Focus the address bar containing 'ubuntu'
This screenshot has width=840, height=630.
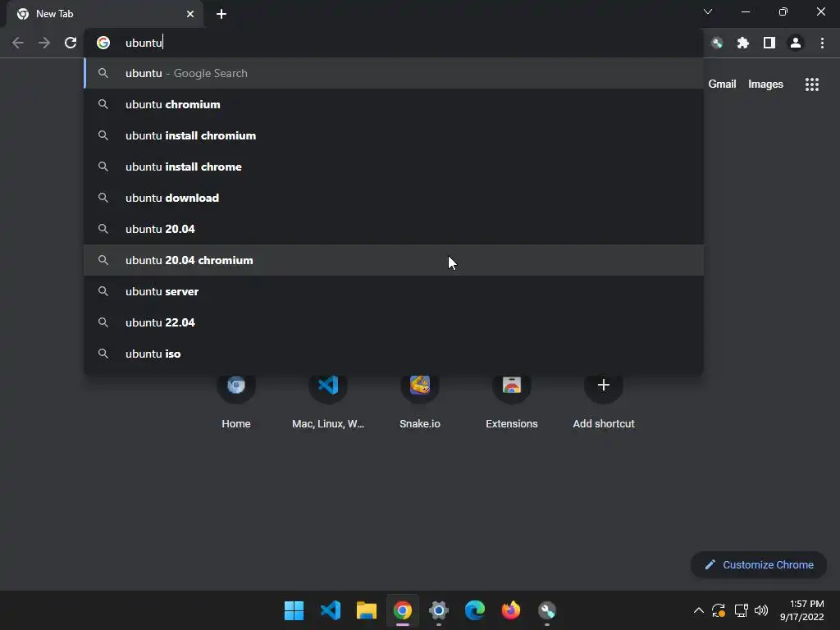click(394, 43)
